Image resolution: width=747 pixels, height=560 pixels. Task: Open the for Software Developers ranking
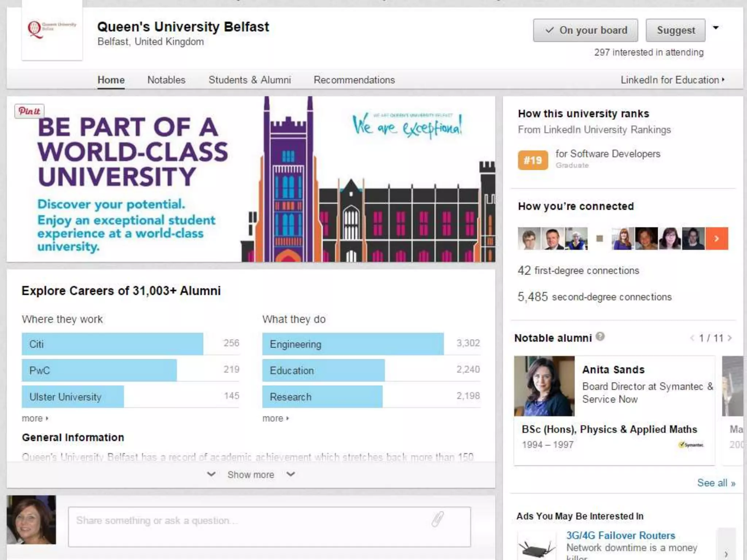608,154
